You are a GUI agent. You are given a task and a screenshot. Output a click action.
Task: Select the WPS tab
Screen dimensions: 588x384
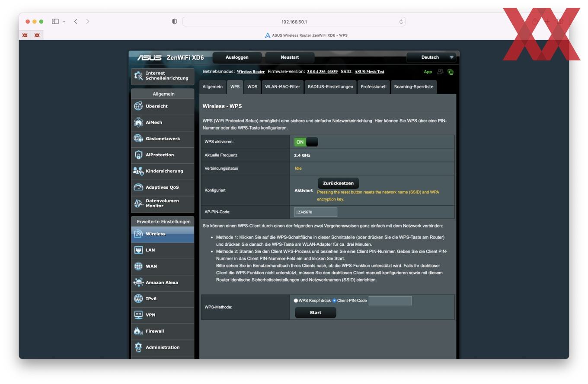click(235, 86)
